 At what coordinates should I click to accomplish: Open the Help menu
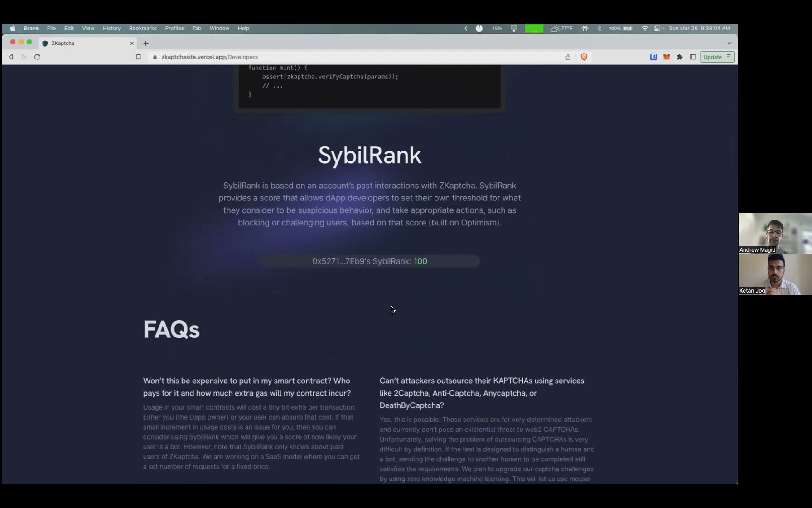pos(243,28)
